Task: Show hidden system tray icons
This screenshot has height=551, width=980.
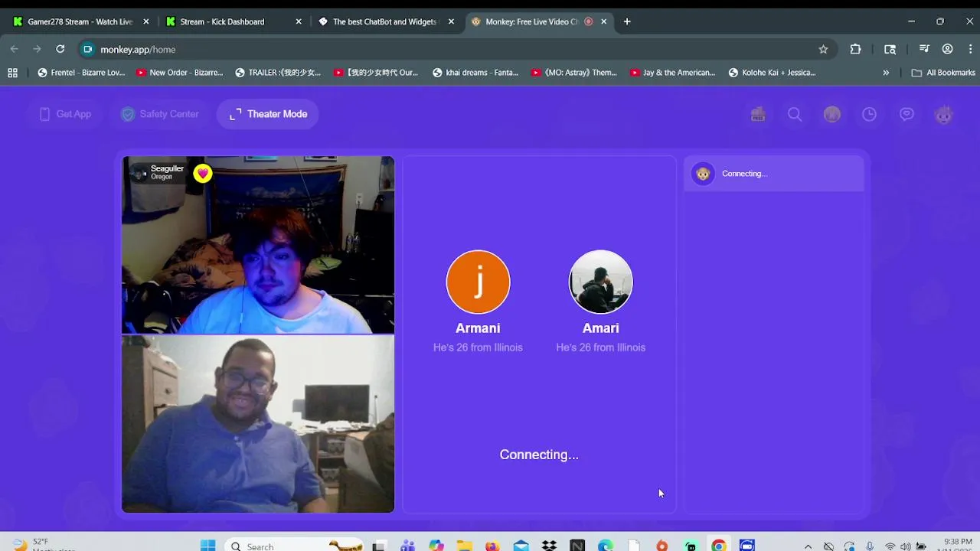Action: 808,546
